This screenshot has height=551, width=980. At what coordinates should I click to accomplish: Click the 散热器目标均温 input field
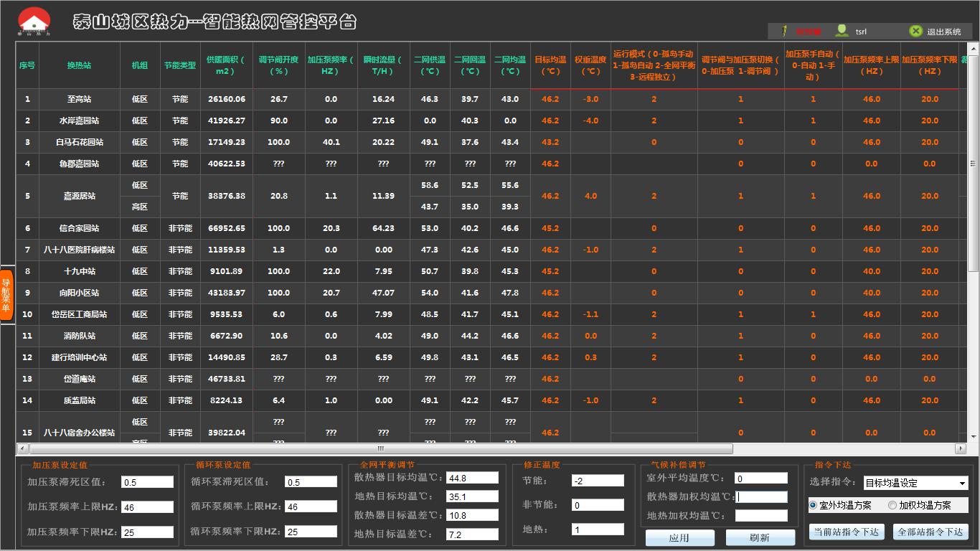point(472,478)
